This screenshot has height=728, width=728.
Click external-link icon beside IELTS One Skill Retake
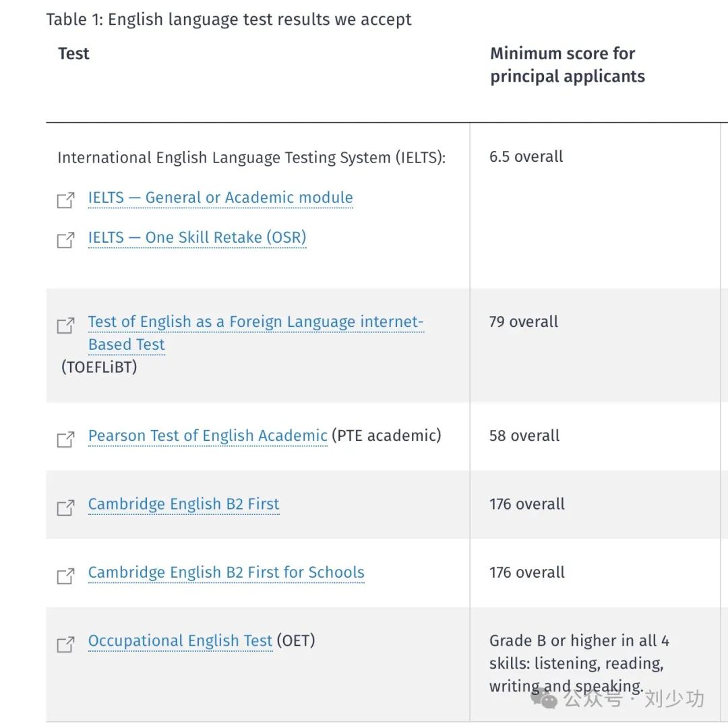pos(65,239)
